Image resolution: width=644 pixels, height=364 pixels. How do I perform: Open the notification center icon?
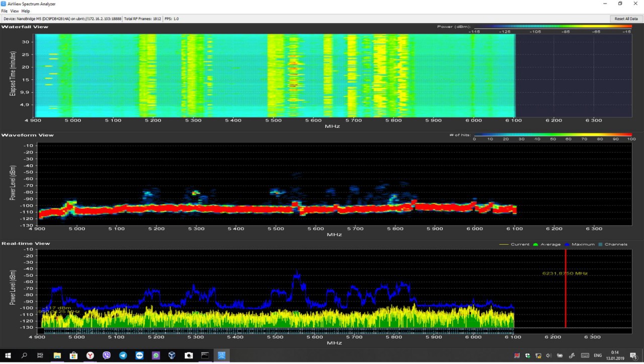coord(633,355)
